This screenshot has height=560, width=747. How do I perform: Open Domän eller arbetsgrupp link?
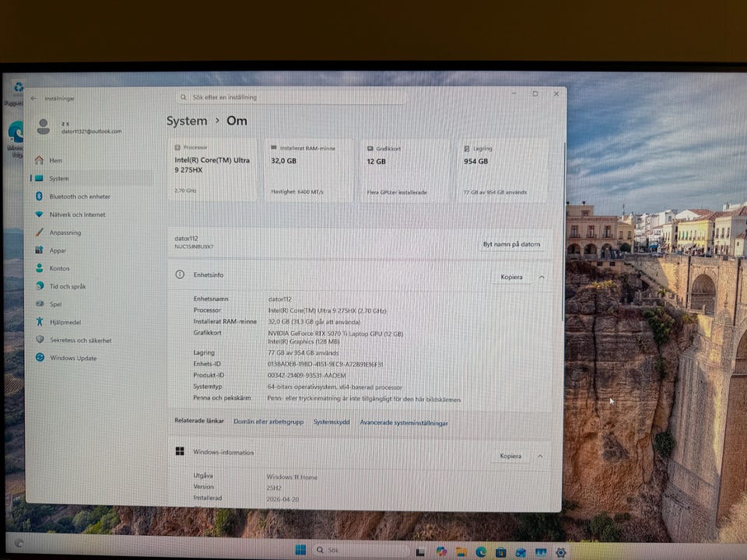pos(268,422)
